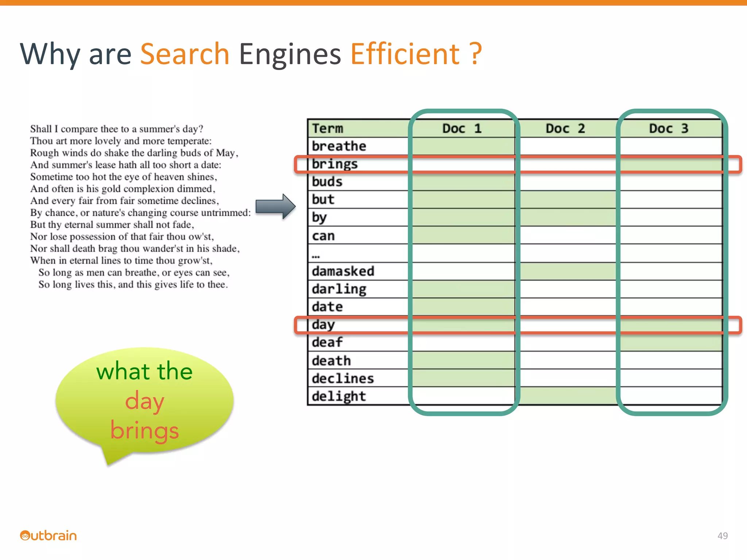Select the 'darling' term cell
The width and height of the screenshot is (747, 560).
click(x=359, y=289)
